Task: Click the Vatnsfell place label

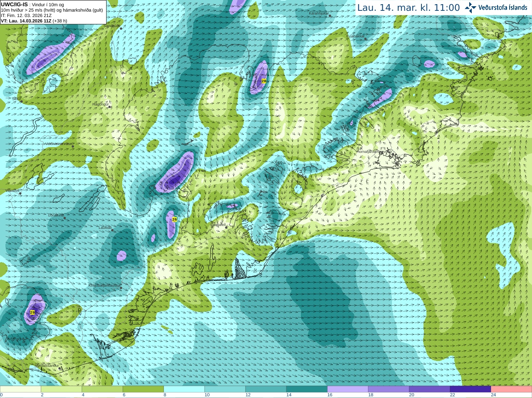Action: point(12,190)
